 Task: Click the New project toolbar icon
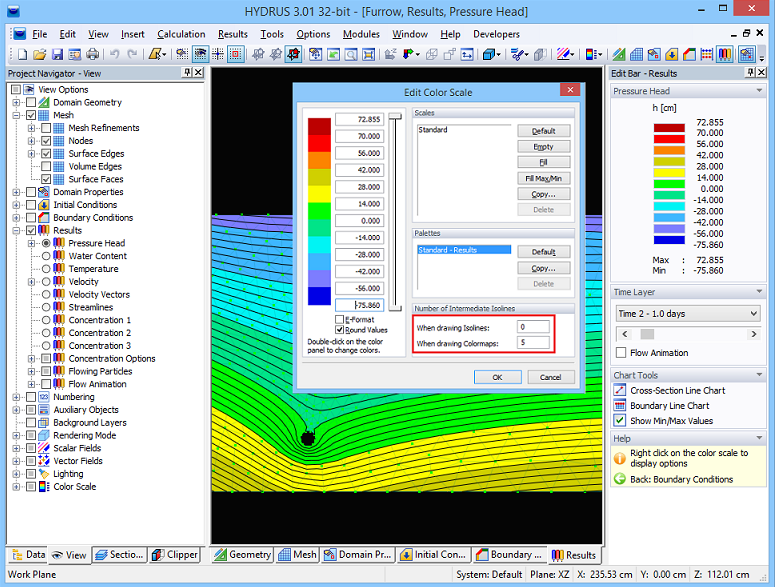22,54
